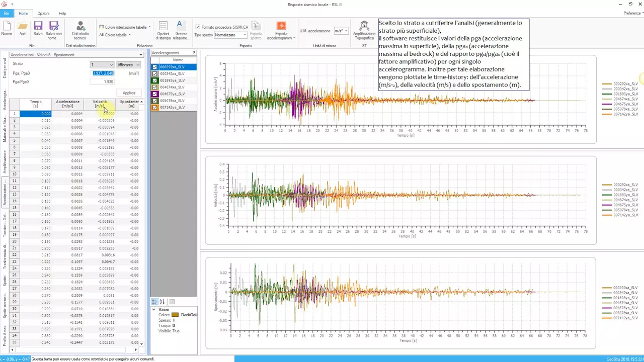The image size is (644, 362).
Task: Click the Velocità [m/s] column header
Action: coord(100,104)
